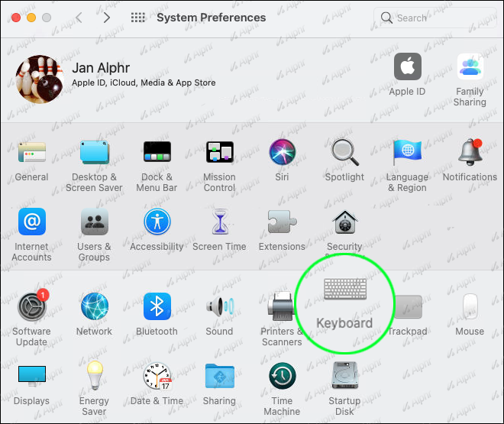This screenshot has height=424, width=504.
Task: Open Energy Saver preferences
Action: click(95, 375)
